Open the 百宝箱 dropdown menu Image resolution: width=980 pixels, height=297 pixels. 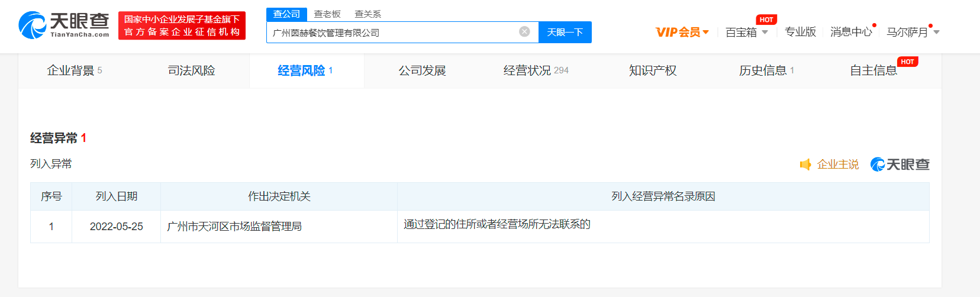746,32
